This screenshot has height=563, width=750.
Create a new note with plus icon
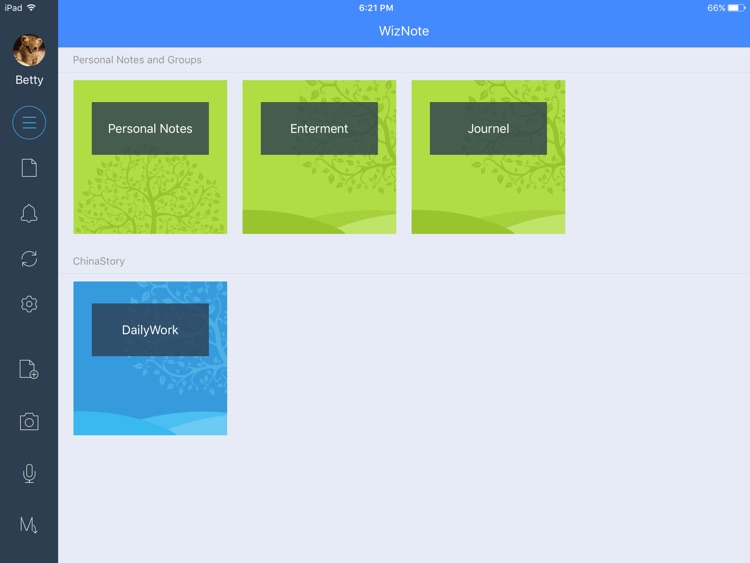[x=29, y=369]
